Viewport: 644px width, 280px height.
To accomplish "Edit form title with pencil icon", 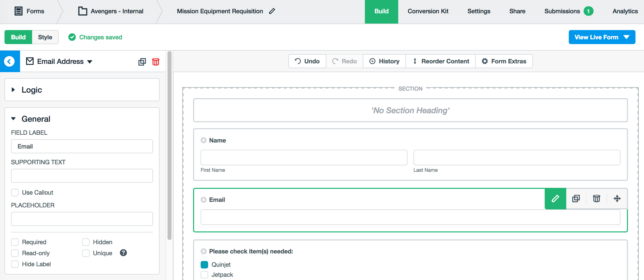I will [x=272, y=11].
